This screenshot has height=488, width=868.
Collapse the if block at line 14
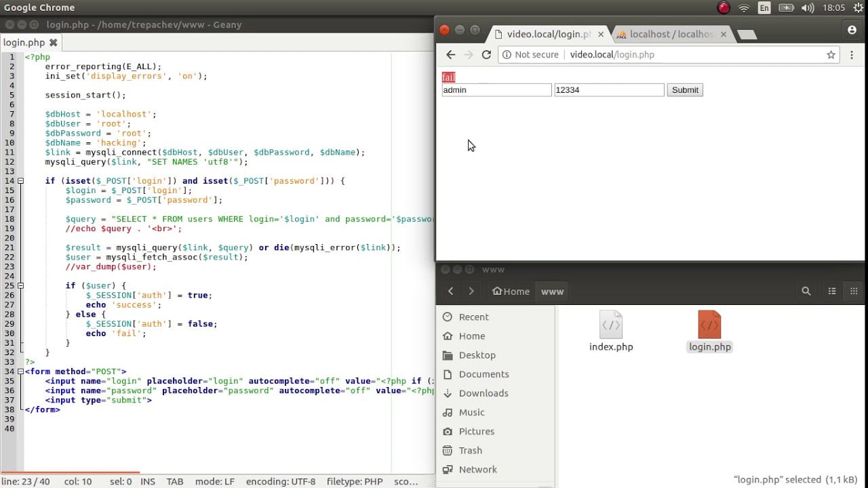pyautogui.click(x=20, y=181)
